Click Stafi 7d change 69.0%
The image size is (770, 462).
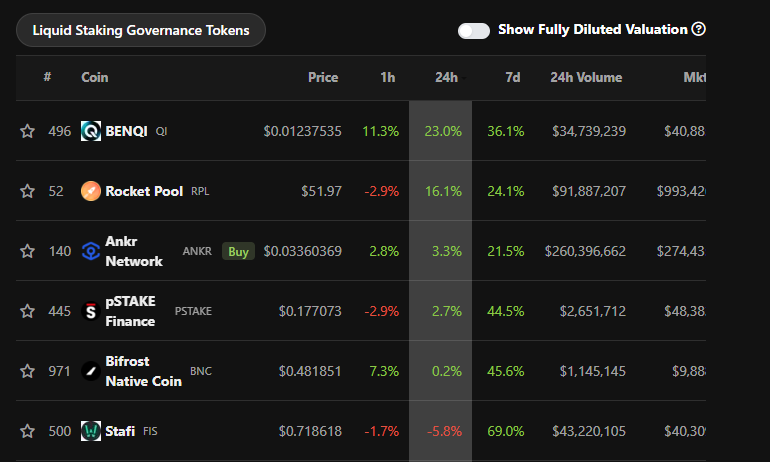point(505,431)
